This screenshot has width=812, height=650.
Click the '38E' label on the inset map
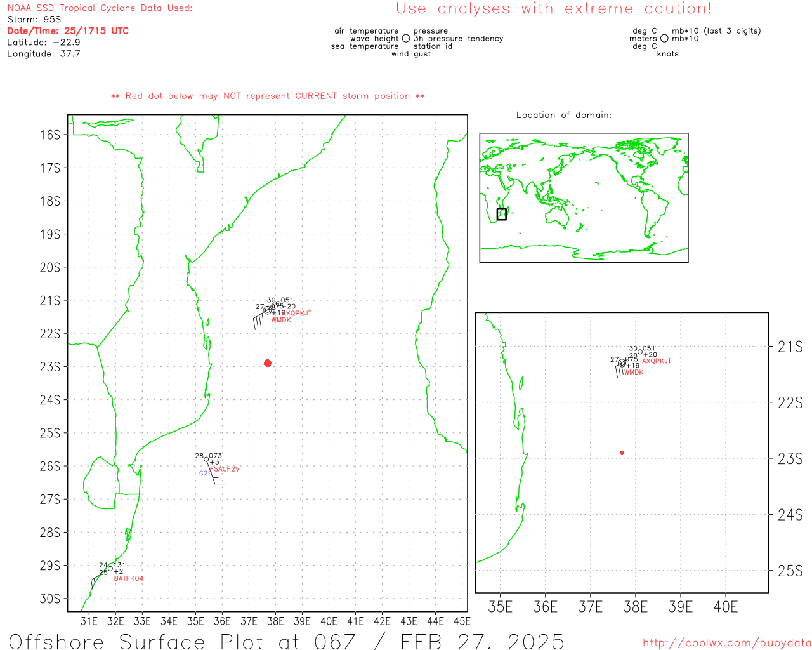[636, 607]
